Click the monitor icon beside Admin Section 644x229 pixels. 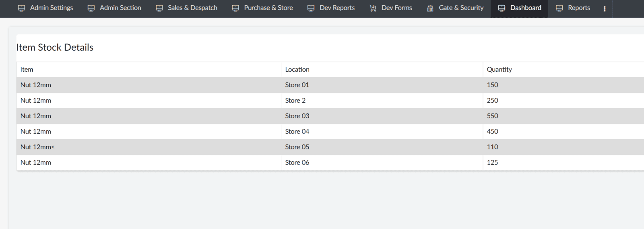click(91, 8)
